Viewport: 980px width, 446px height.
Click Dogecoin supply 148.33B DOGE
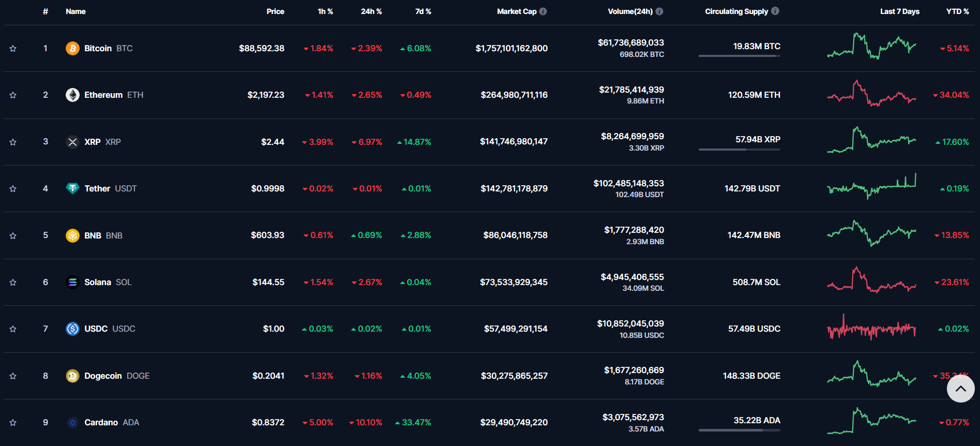pyautogui.click(x=751, y=376)
